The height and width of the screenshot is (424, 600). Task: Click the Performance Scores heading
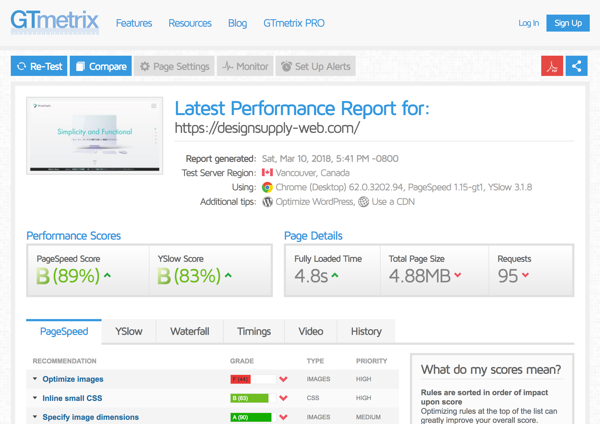tap(73, 236)
